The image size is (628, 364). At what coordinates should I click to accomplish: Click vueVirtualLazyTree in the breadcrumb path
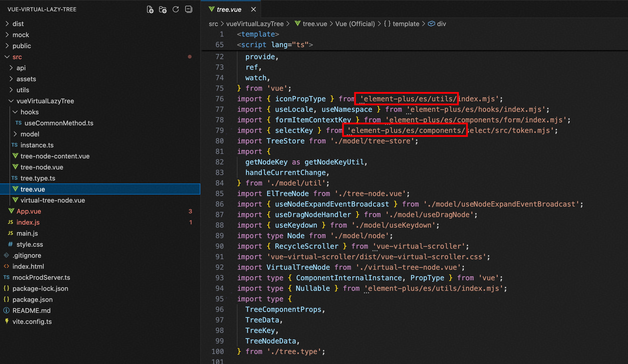255,24
